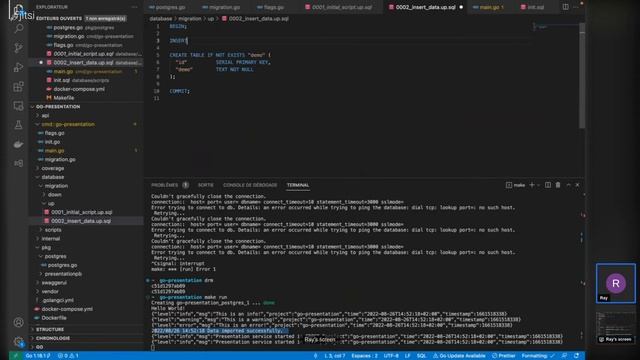Split the editor to the right

tap(565, 7)
